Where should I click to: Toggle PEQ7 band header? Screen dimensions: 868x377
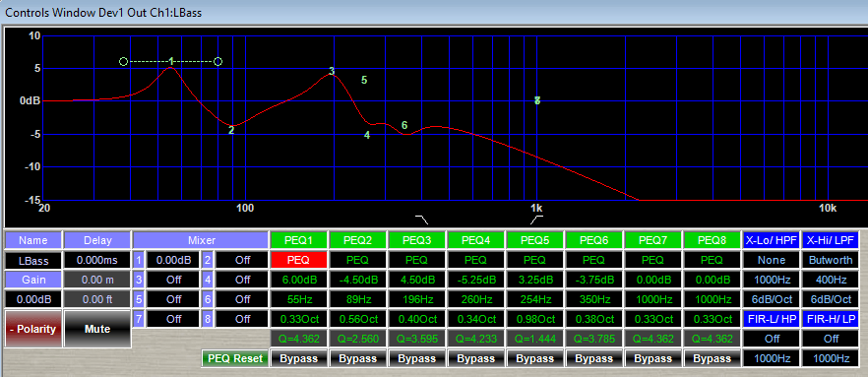click(653, 240)
